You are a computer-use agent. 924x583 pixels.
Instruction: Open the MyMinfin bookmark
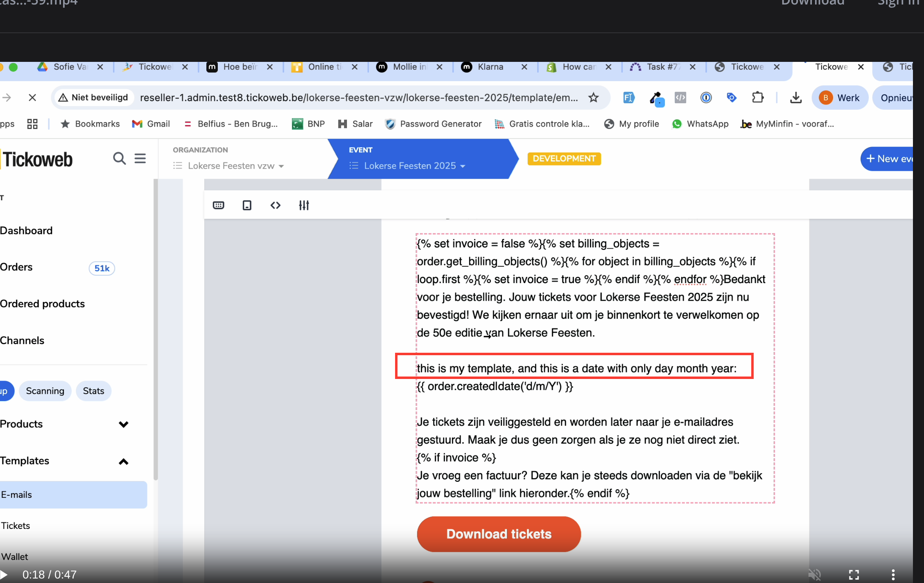[x=788, y=124]
